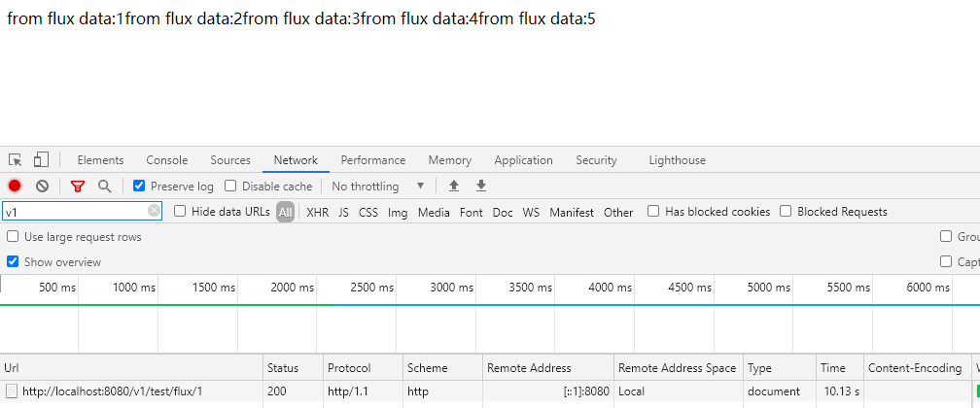Toggle the device toolbar icon
The height and width of the screenshot is (408, 980).
coord(41,160)
